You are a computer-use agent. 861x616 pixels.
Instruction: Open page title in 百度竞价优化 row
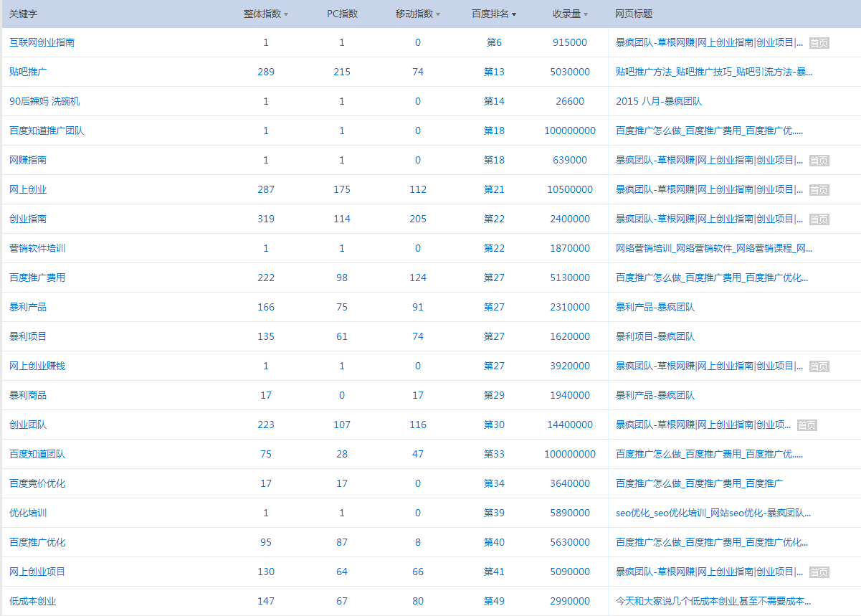[x=699, y=483]
